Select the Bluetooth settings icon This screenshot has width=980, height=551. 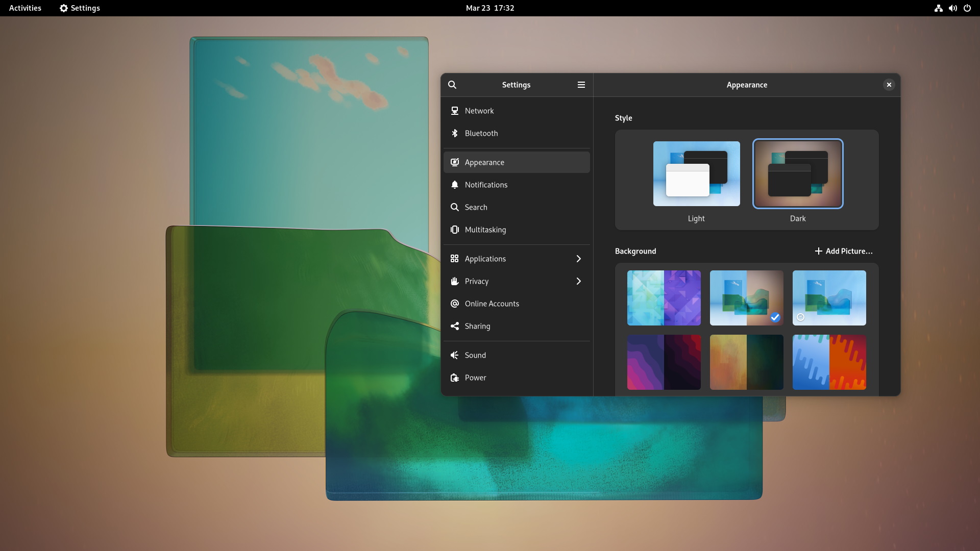[x=455, y=133]
